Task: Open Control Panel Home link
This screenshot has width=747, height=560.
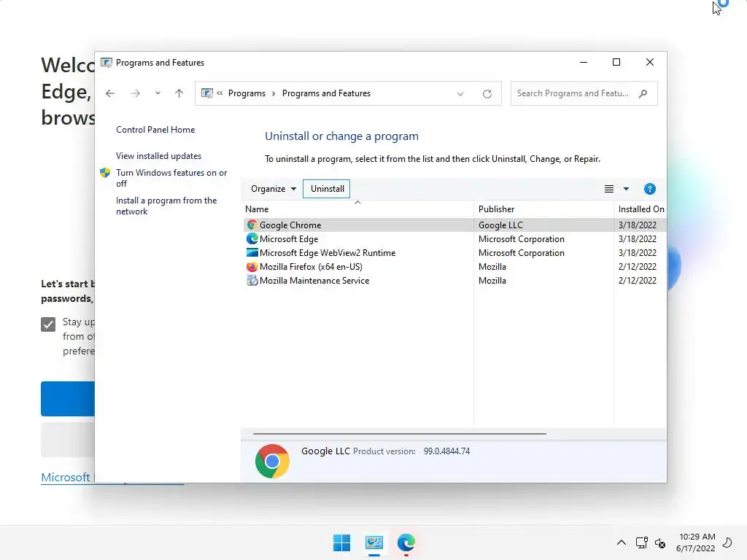Action: tap(155, 130)
